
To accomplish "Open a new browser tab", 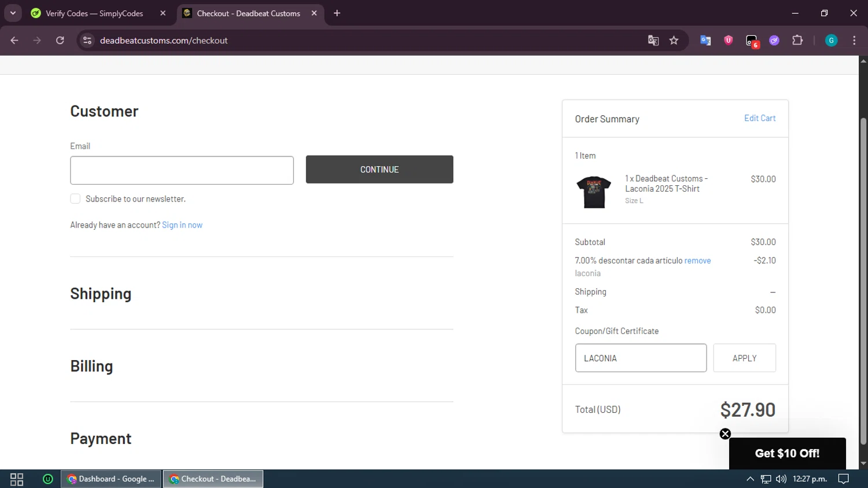I will (337, 13).
